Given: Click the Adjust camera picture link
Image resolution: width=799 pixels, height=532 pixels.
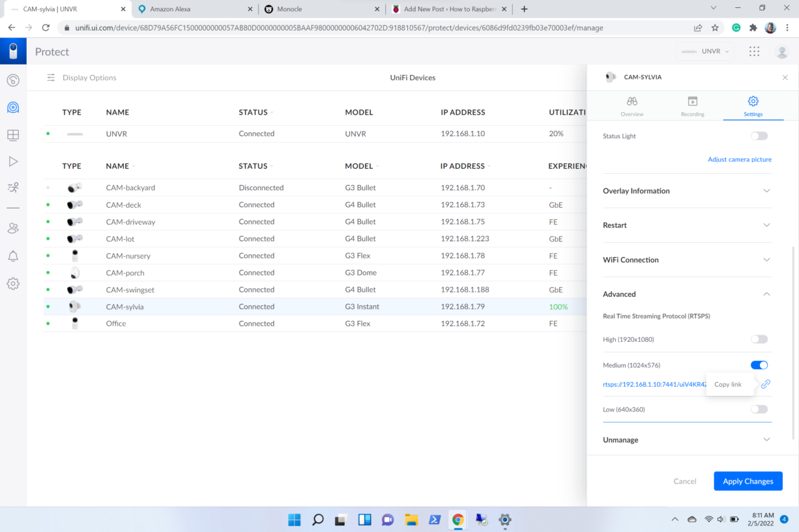Looking at the screenshot, I should point(740,160).
